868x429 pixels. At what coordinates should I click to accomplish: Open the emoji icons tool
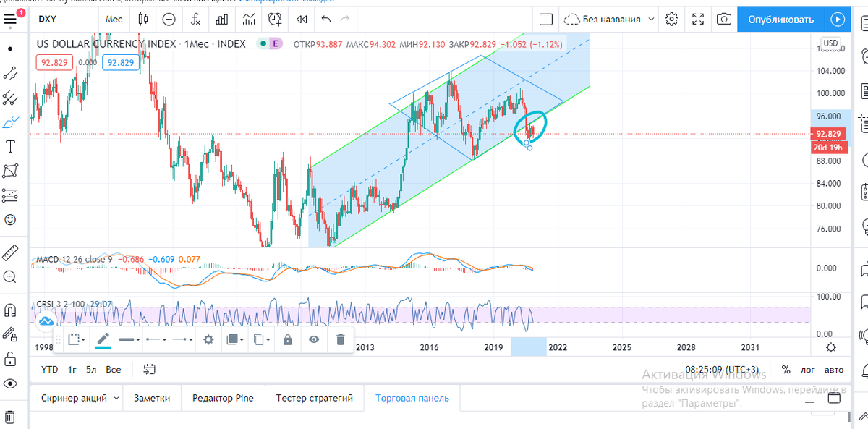[10, 219]
